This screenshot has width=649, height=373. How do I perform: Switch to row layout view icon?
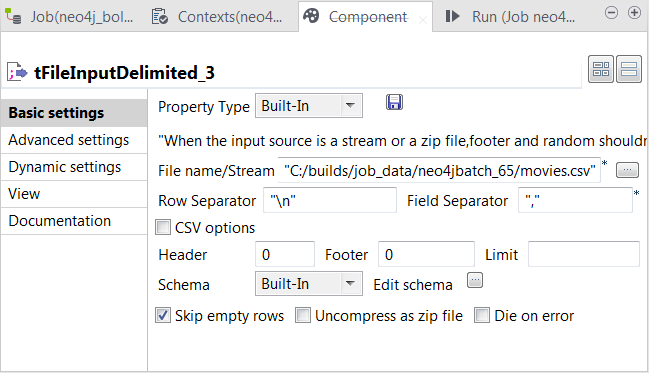[629, 70]
